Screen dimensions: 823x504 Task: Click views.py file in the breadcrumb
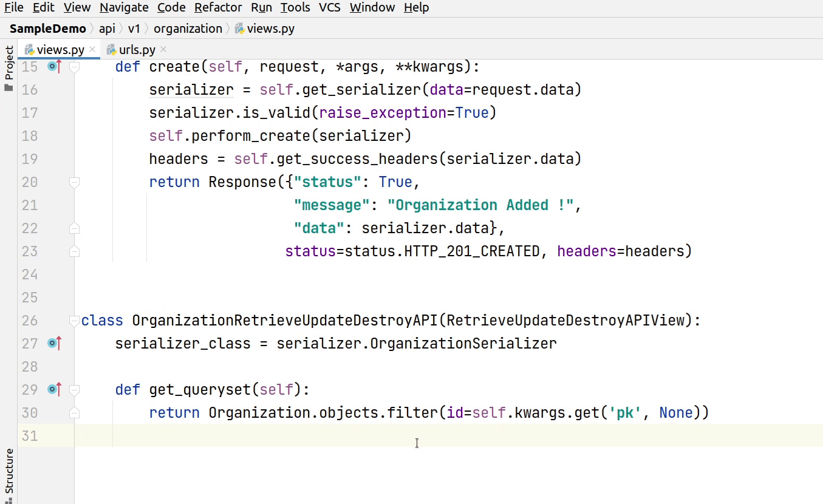tap(270, 29)
